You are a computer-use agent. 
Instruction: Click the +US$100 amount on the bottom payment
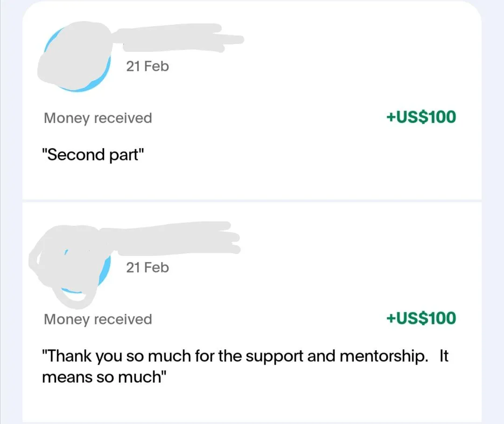click(x=421, y=318)
